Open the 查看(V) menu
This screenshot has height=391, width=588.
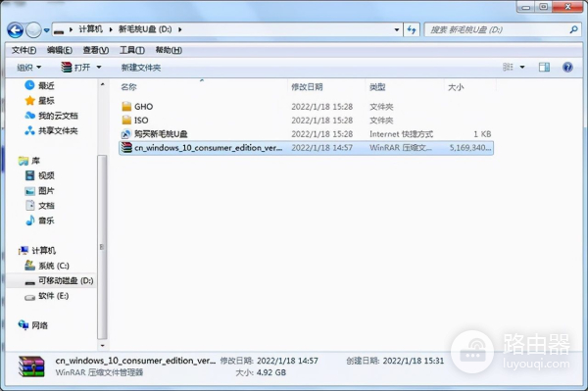click(x=96, y=50)
